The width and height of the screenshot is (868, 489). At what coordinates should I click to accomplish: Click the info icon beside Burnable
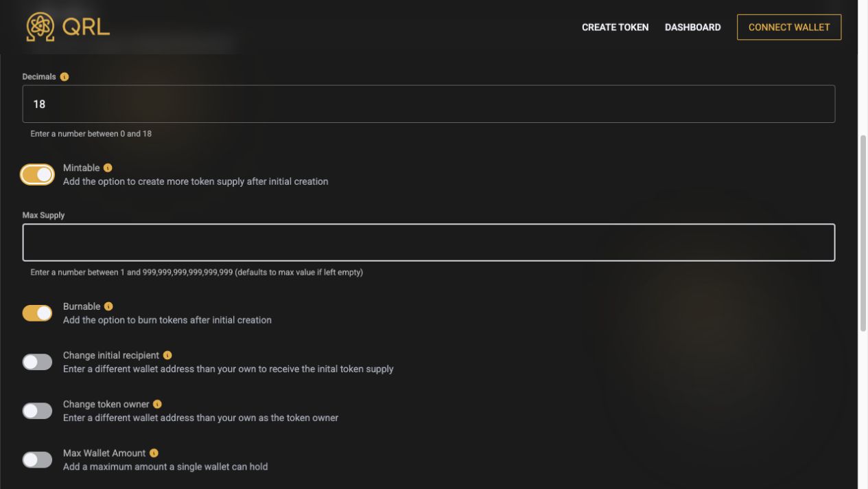click(108, 306)
